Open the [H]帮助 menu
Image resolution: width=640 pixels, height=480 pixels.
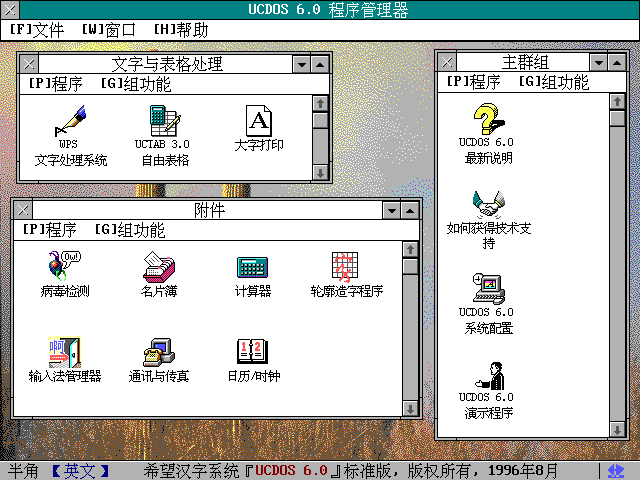click(182, 29)
